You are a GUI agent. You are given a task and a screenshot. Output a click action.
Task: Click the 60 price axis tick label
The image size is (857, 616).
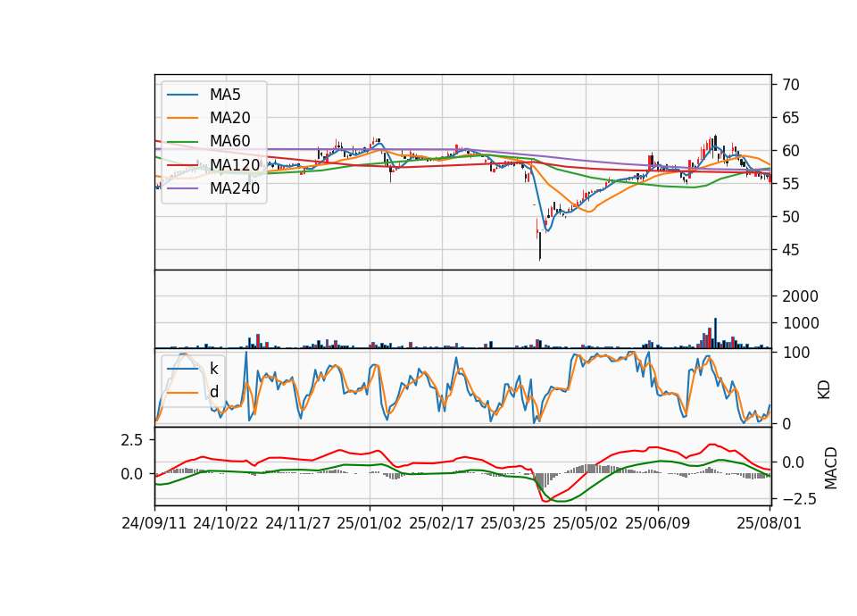click(791, 150)
